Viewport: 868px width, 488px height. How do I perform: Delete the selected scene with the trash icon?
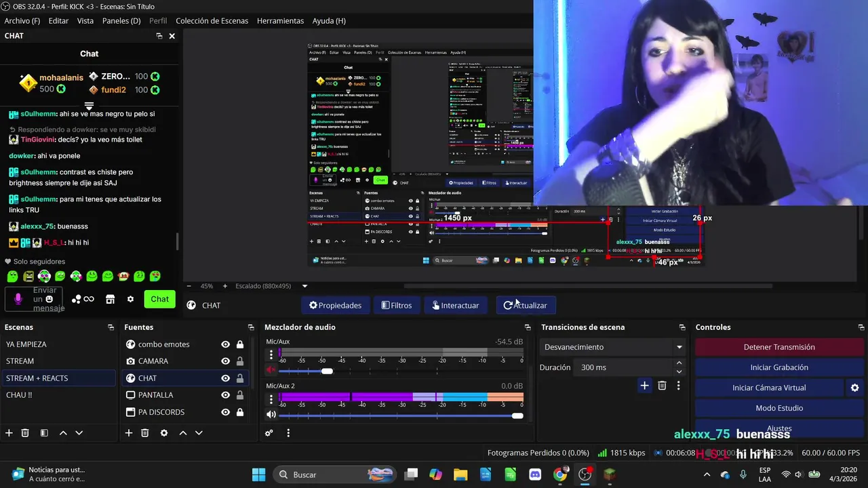coord(25,433)
